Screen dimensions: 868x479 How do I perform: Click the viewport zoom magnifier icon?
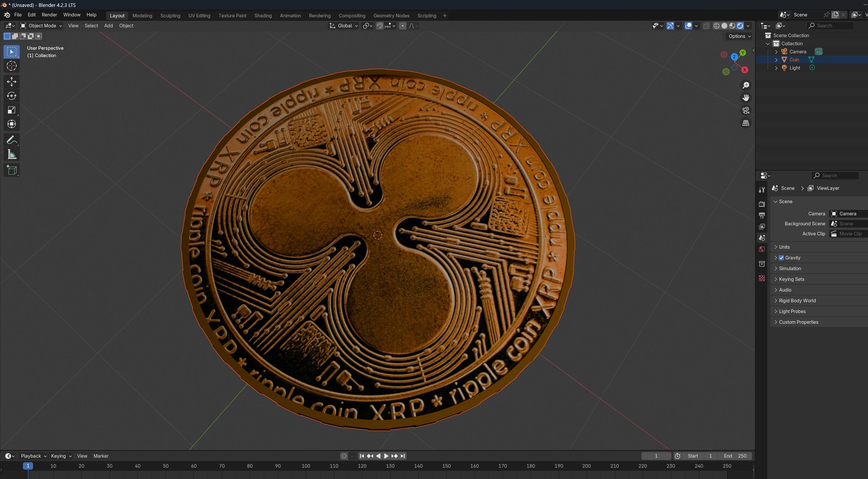pos(746,85)
